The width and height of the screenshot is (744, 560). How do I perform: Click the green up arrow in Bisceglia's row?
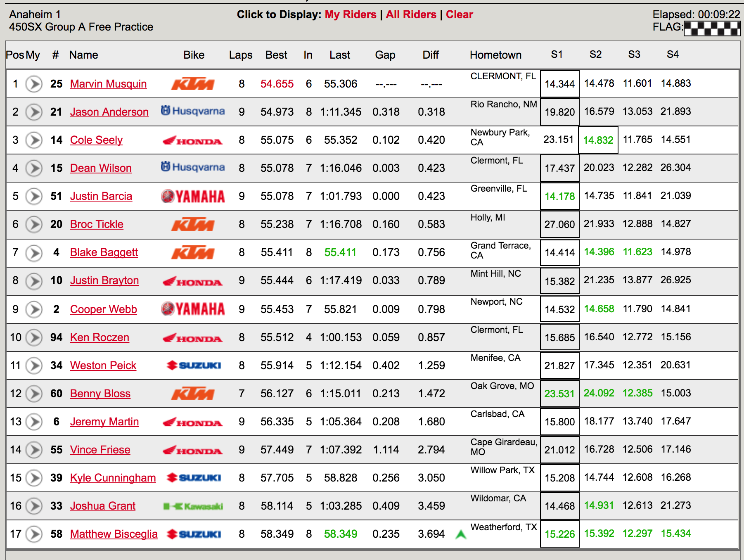[x=461, y=535]
